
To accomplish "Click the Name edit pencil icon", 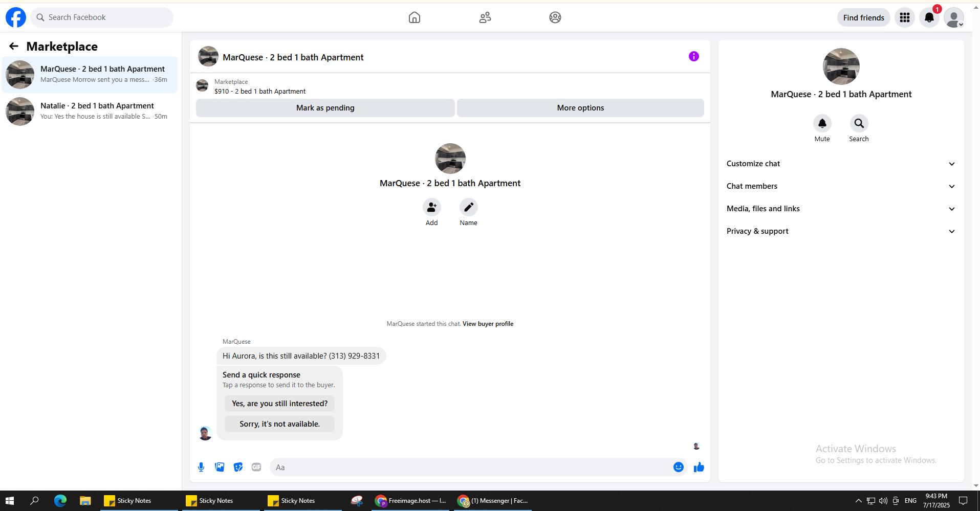I will pos(468,207).
